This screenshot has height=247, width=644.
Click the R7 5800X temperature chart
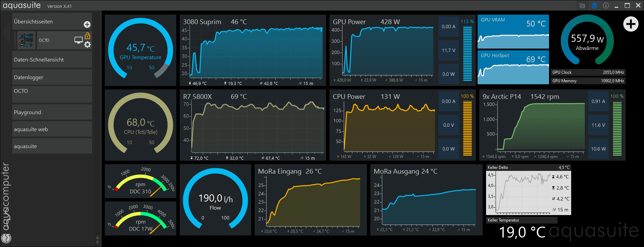pos(253,125)
